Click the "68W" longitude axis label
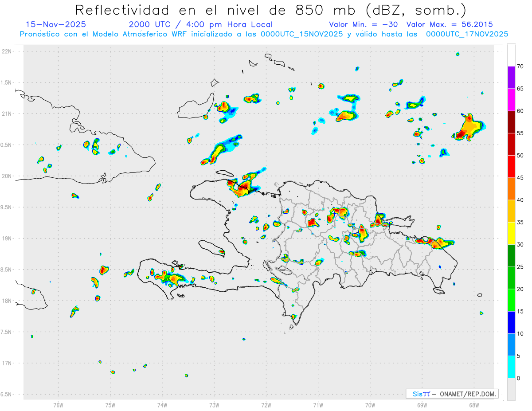Viewport: 532px width, 411px height. (474, 405)
